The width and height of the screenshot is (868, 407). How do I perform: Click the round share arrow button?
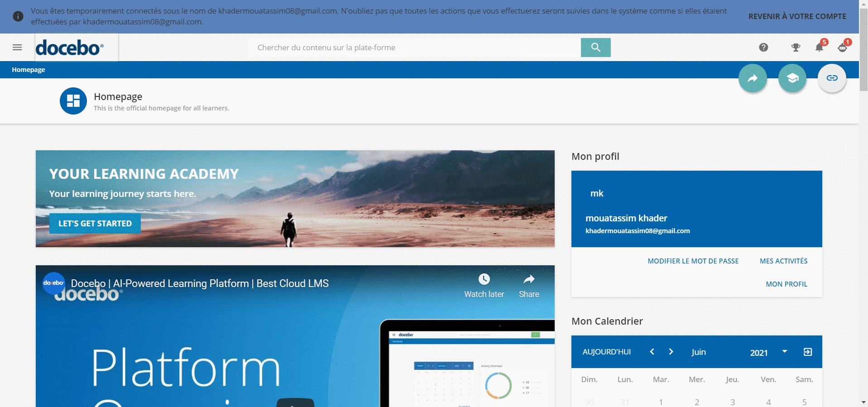(x=753, y=78)
